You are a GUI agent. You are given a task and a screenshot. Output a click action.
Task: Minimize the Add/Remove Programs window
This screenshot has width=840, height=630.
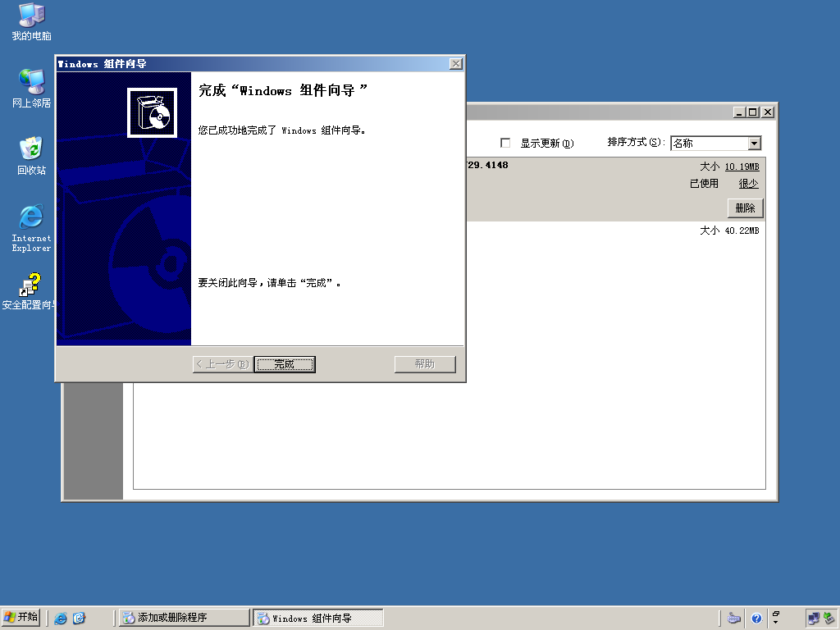tap(739, 112)
